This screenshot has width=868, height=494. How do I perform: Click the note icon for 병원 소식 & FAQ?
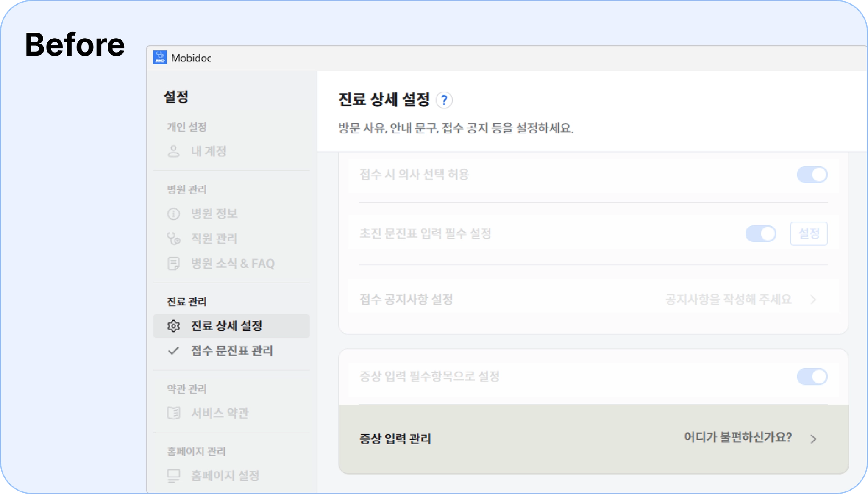point(173,264)
